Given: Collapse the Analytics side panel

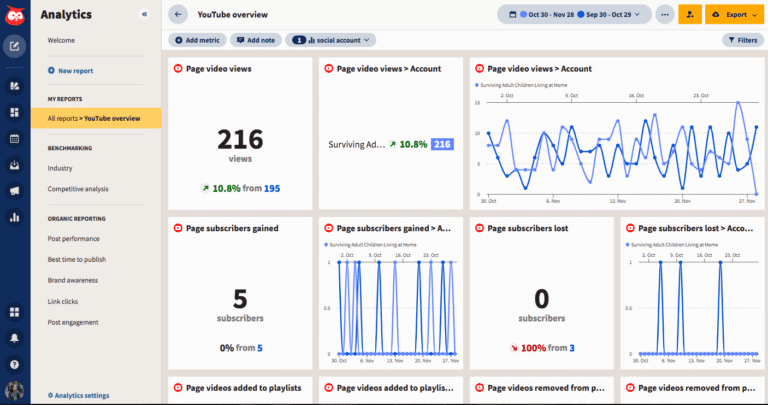Looking at the screenshot, I should pyautogui.click(x=144, y=15).
